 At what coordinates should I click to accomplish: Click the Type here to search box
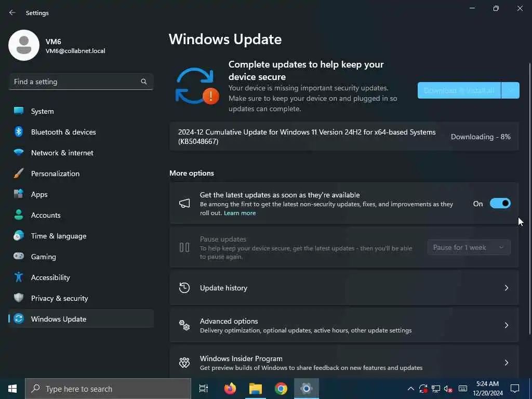pos(108,389)
